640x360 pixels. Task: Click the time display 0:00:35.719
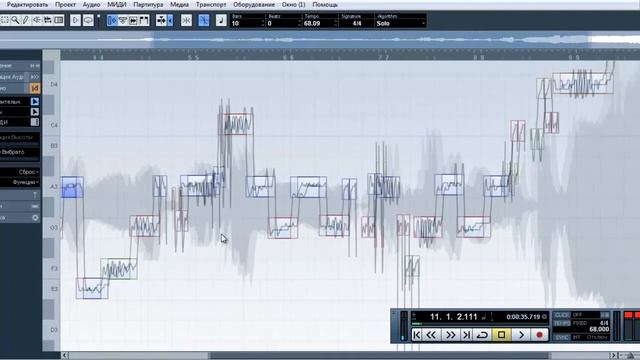pos(523,317)
